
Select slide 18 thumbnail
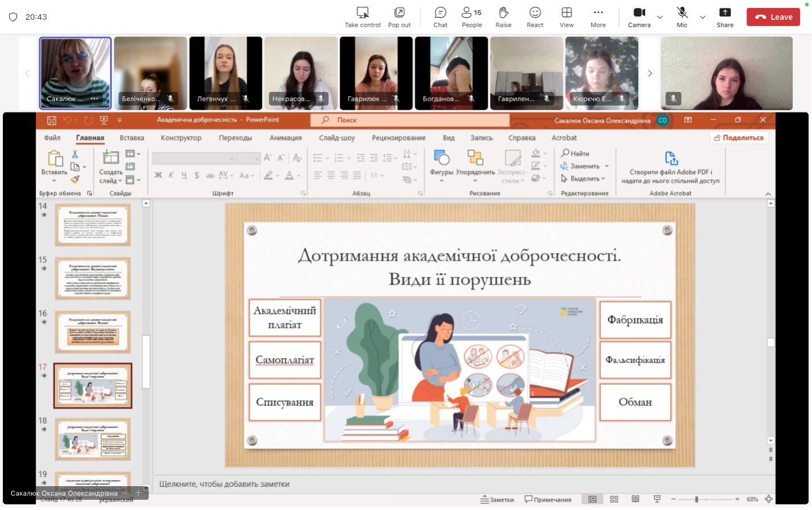point(93,439)
